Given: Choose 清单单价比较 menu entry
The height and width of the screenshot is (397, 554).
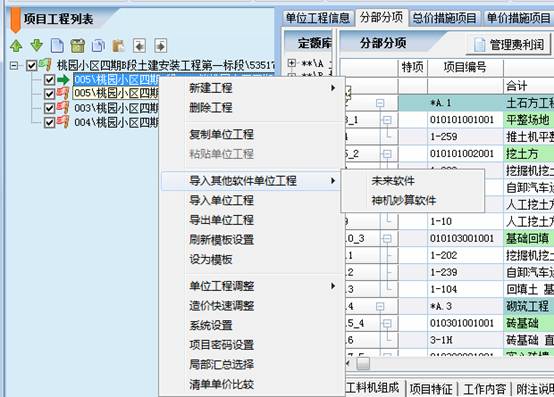Looking at the screenshot, I should (x=222, y=384).
